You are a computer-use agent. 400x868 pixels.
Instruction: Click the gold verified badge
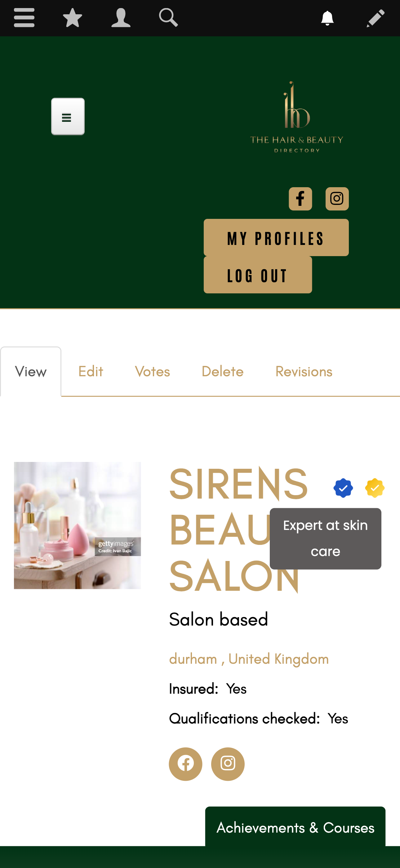[375, 488]
